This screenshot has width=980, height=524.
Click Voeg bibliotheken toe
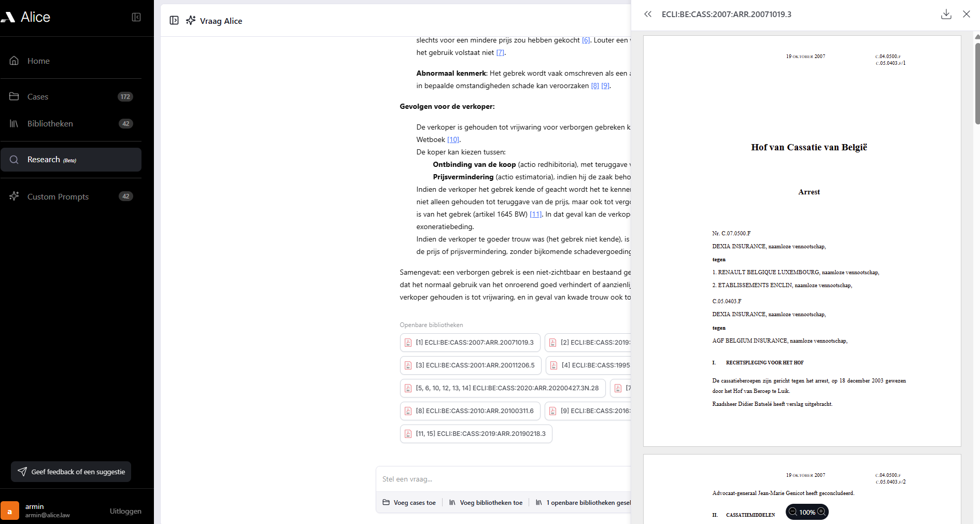point(486,503)
